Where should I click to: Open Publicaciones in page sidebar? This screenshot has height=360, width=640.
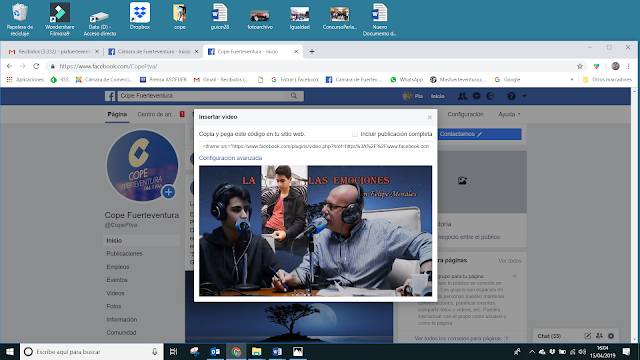pos(124,253)
